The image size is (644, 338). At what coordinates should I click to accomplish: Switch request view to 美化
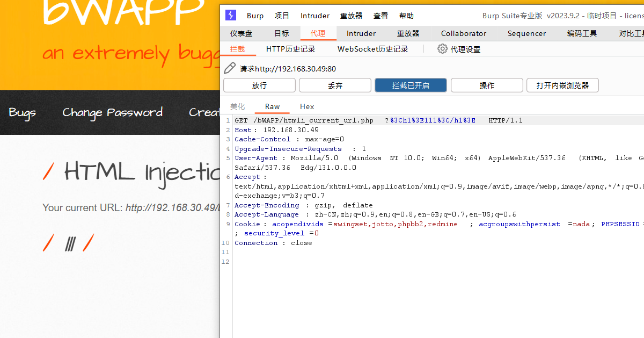pos(237,106)
